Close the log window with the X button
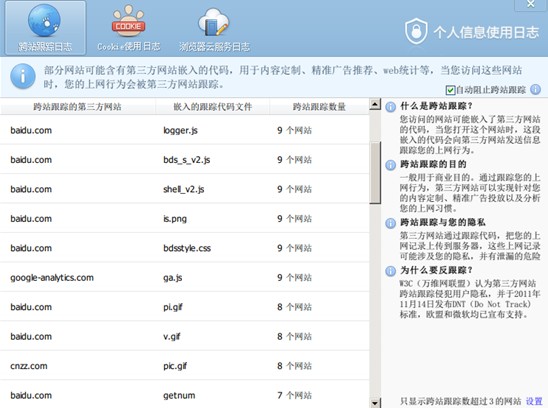Viewport: 548px width, 408px height. point(531,4)
